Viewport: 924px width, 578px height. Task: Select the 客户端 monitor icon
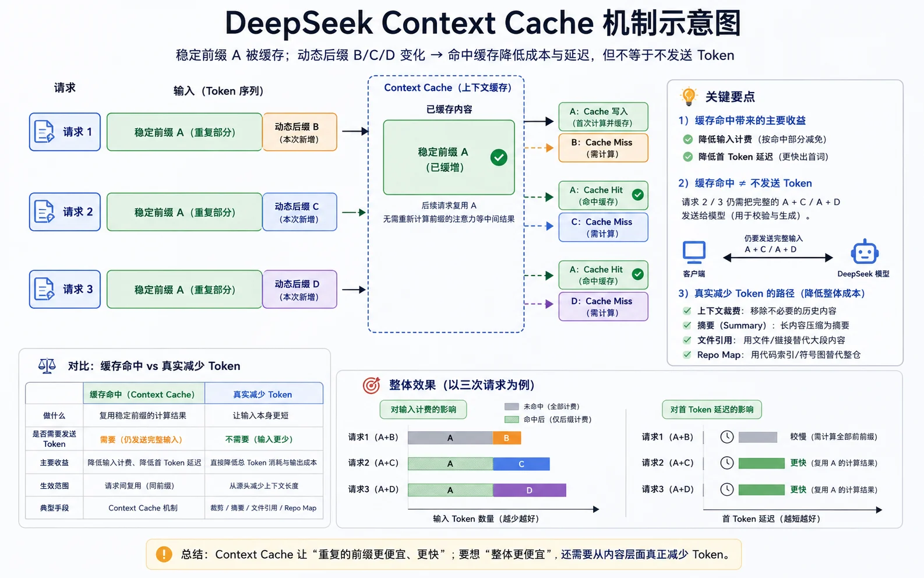pyautogui.click(x=694, y=252)
